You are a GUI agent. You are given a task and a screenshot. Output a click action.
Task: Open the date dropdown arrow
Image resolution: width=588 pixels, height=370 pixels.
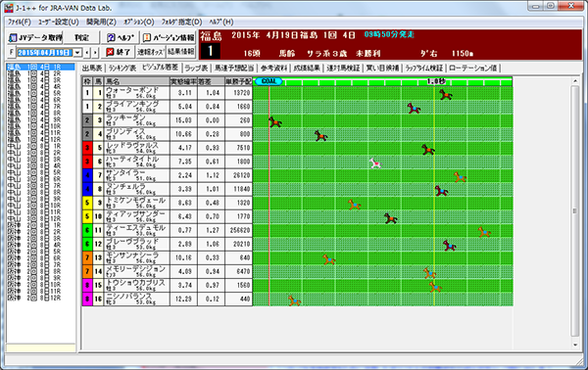77,53
